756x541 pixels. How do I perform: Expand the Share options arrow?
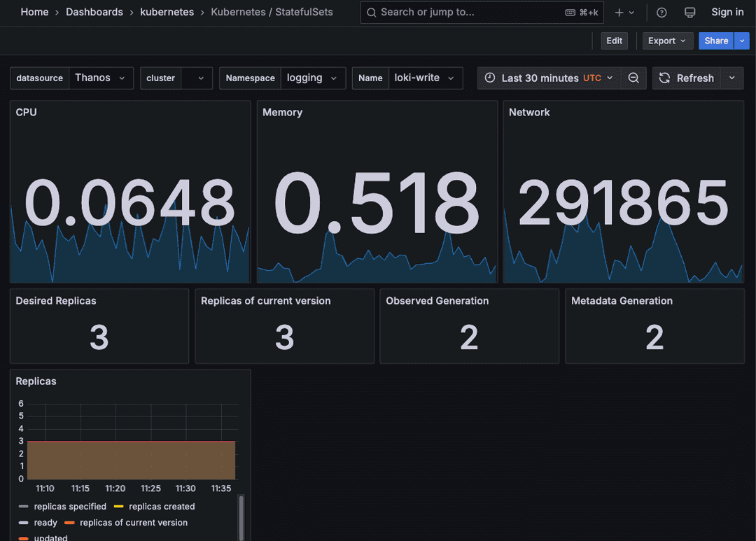pyautogui.click(x=742, y=41)
